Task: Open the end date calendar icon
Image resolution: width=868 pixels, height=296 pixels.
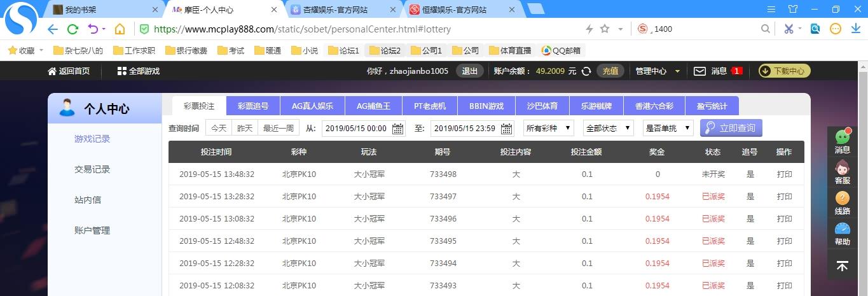Action: pyautogui.click(x=506, y=129)
